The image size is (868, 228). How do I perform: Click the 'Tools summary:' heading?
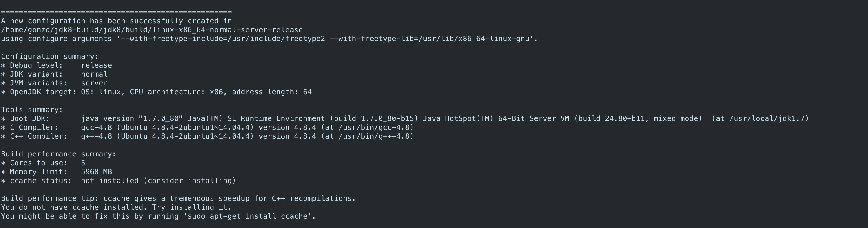coord(32,110)
